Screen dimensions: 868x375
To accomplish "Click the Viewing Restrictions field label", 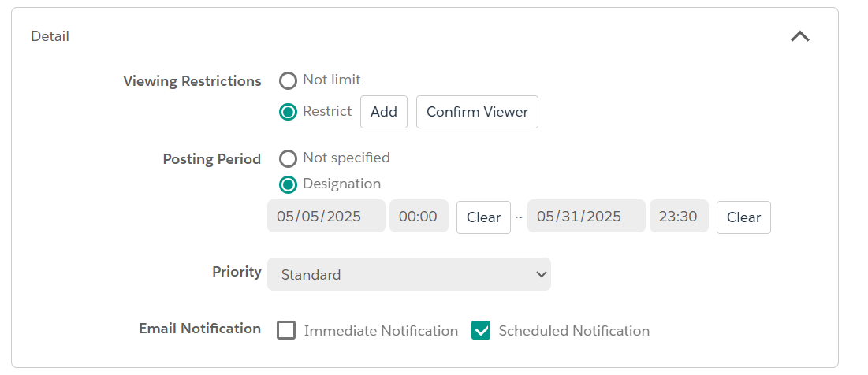I will (x=192, y=81).
